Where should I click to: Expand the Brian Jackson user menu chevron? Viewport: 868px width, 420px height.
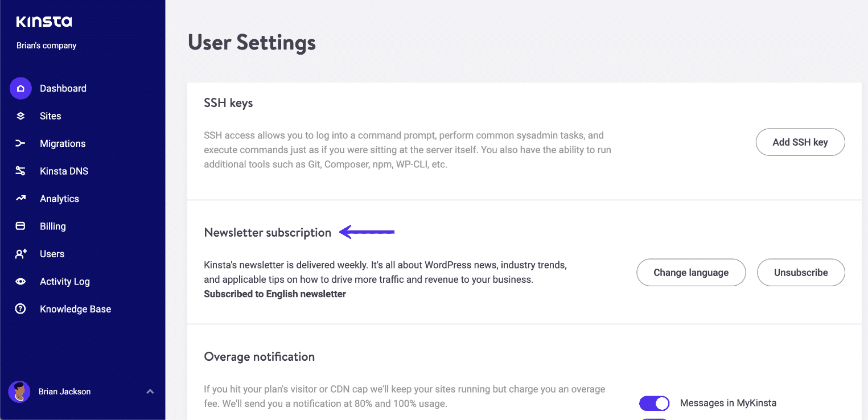click(x=150, y=392)
